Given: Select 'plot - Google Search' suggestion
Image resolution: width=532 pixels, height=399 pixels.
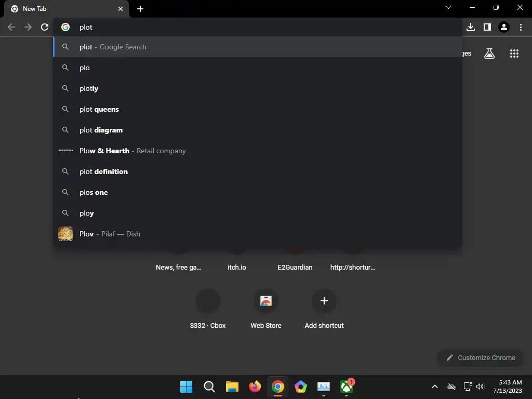Looking at the screenshot, I should point(258,47).
